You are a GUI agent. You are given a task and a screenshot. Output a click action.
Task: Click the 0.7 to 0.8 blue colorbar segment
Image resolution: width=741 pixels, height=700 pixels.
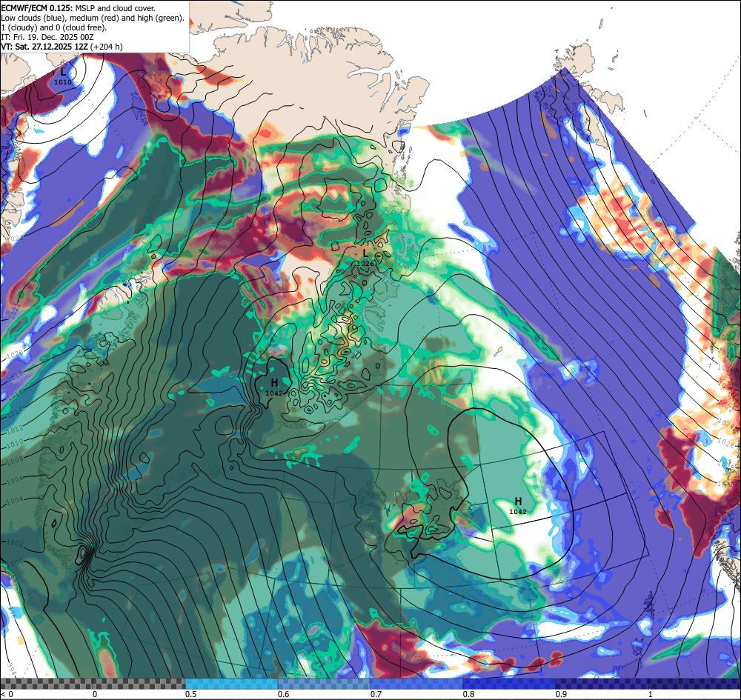pyautogui.click(x=416, y=684)
